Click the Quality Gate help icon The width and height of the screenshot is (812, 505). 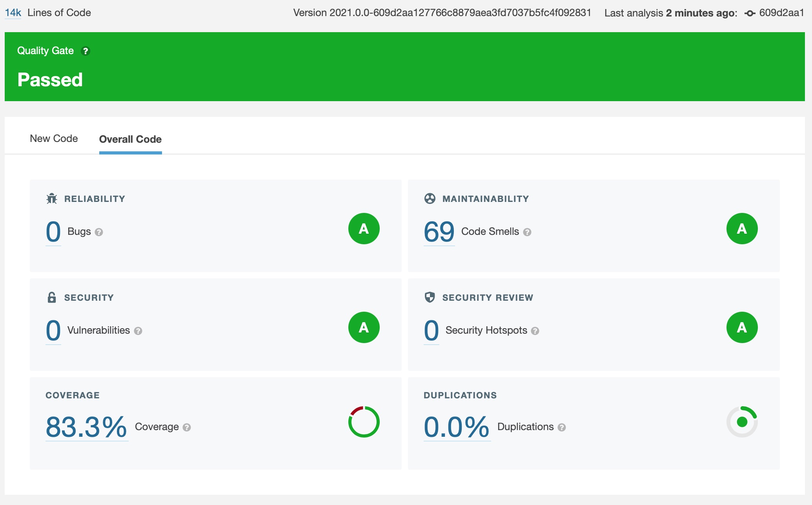click(x=85, y=51)
